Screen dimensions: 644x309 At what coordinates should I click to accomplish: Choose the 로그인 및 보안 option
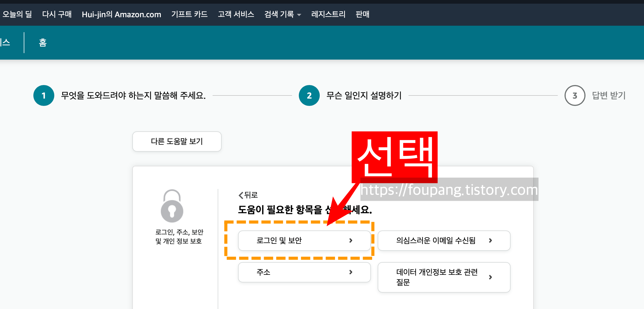304,241
